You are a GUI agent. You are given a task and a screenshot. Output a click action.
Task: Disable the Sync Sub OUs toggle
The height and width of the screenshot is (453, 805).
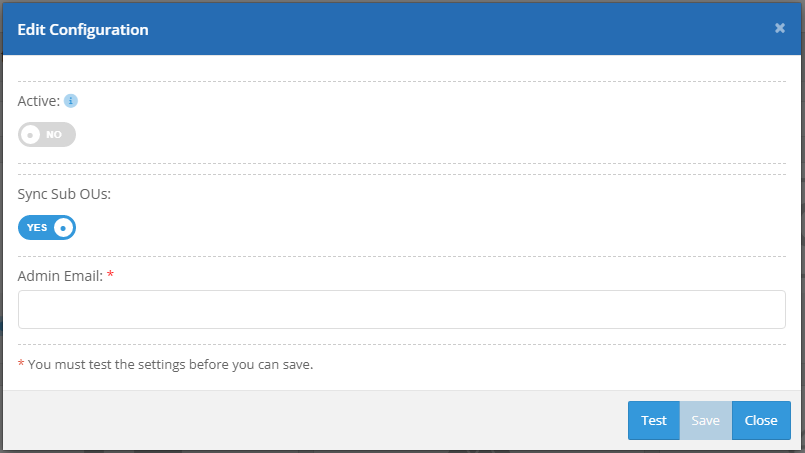pyautogui.click(x=46, y=228)
